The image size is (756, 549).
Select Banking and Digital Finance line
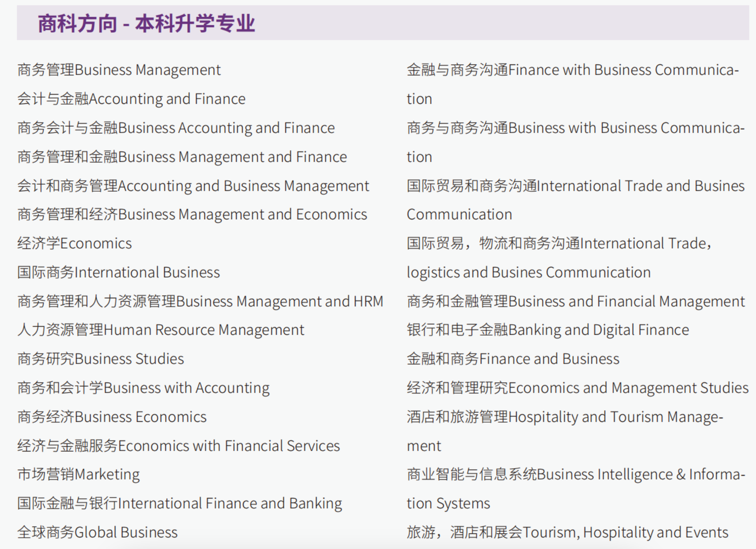(548, 330)
